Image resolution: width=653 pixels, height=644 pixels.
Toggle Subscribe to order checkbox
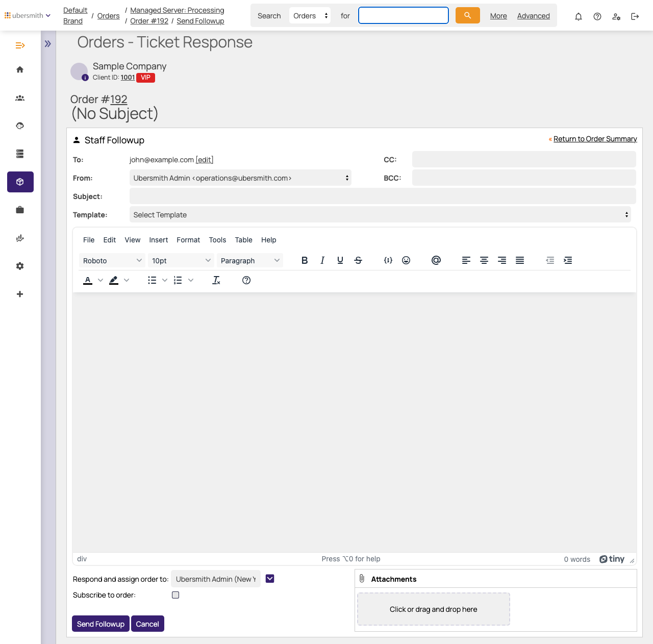pyautogui.click(x=175, y=595)
